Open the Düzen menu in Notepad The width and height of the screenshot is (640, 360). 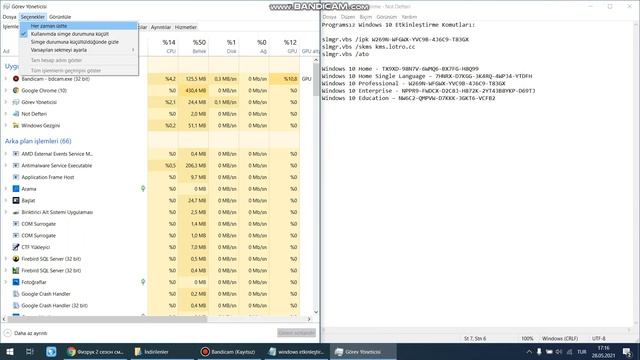coord(348,17)
